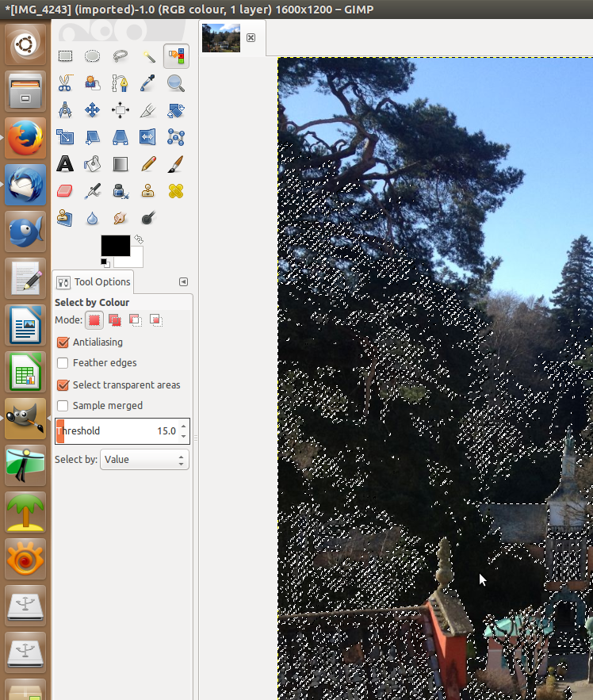Enable Feather edges option
Image resolution: width=593 pixels, height=700 pixels.
[x=63, y=363]
